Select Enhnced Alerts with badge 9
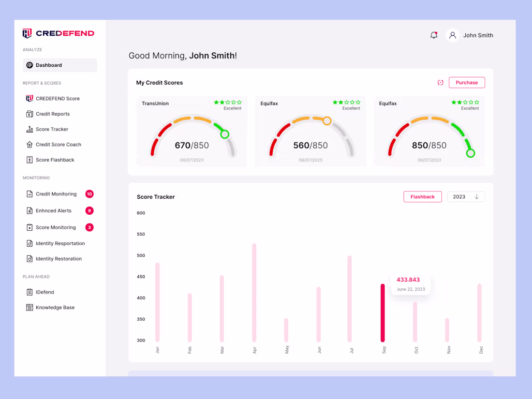Image resolution: width=532 pixels, height=399 pixels. (53, 210)
